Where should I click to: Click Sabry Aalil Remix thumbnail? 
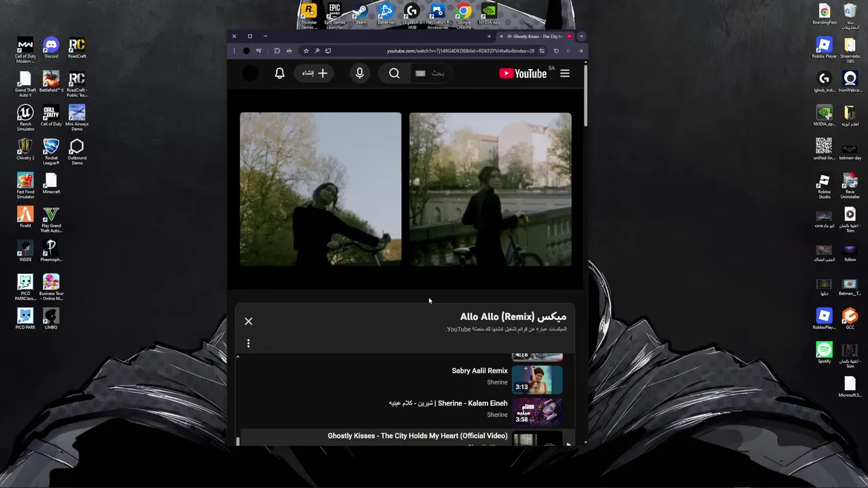coord(537,380)
